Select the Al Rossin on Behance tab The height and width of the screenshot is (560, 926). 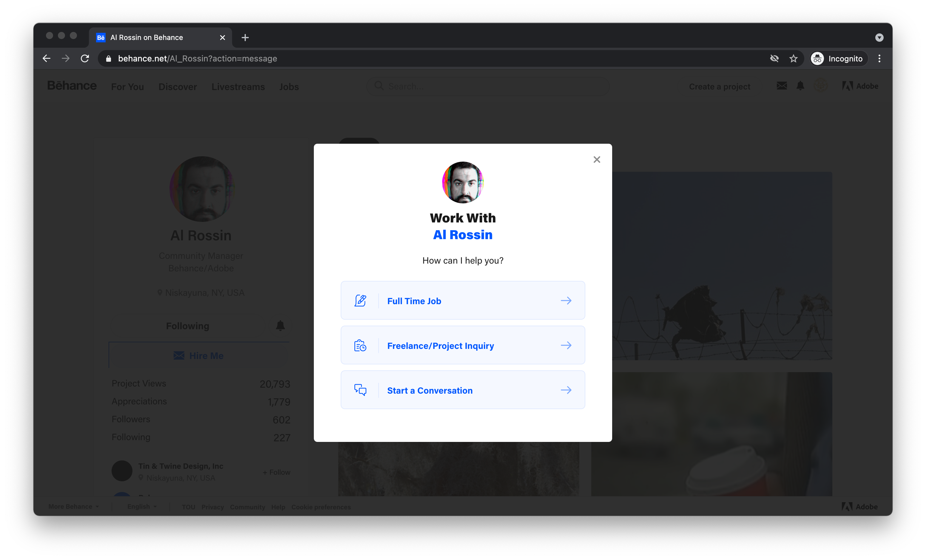[x=160, y=38]
